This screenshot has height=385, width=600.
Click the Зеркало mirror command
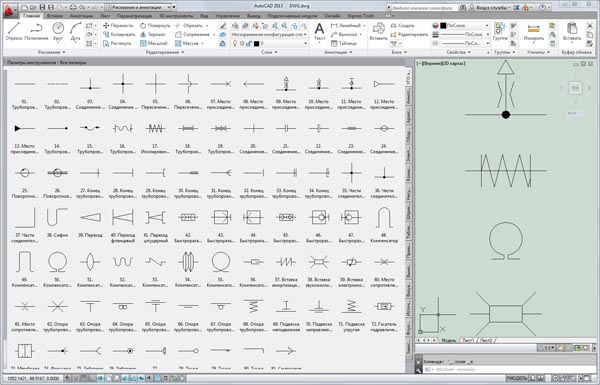coord(152,34)
